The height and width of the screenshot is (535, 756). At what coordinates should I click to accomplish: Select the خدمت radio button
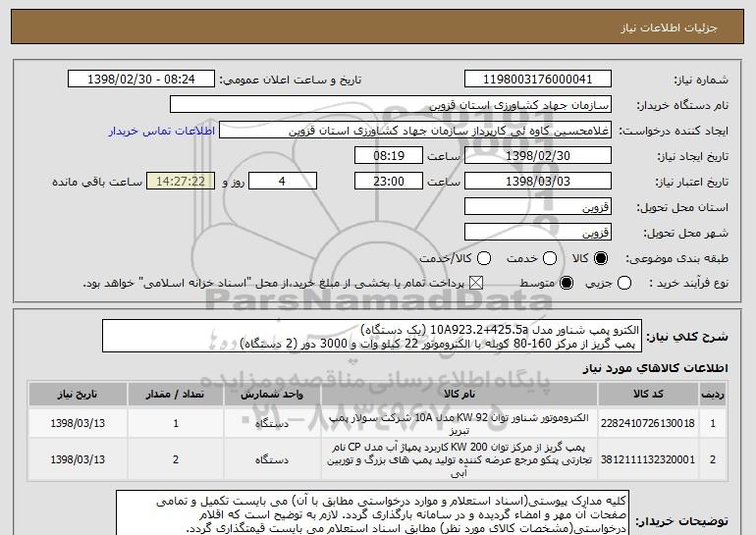[x=550, y=259]
